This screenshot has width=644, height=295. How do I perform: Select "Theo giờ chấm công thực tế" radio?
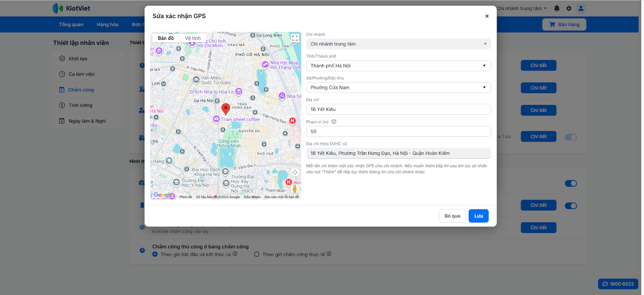[257, 254]
